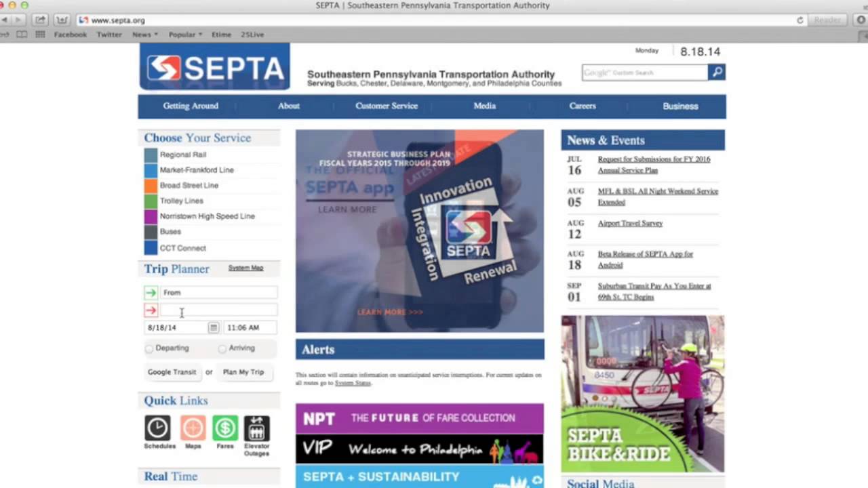Image resolution: width=868 pixels, height=488 pixels.
Task: Open Beta Release of SEPTA App link
Action: 646,260
